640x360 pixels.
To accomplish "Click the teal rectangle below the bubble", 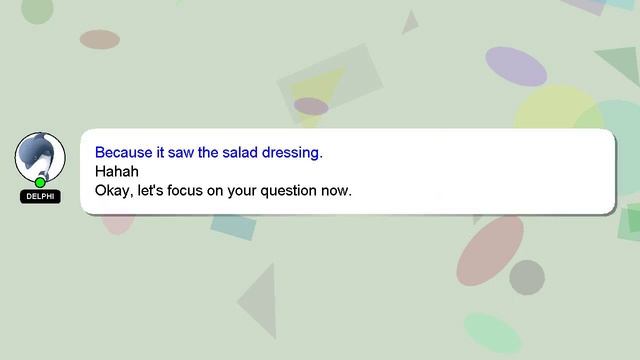I will click(x=233, y=227).
